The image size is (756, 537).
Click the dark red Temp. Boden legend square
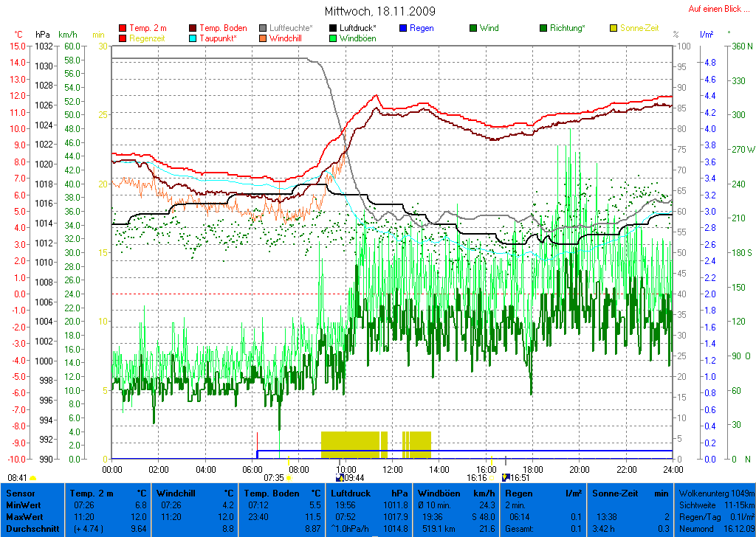[193, 28]
